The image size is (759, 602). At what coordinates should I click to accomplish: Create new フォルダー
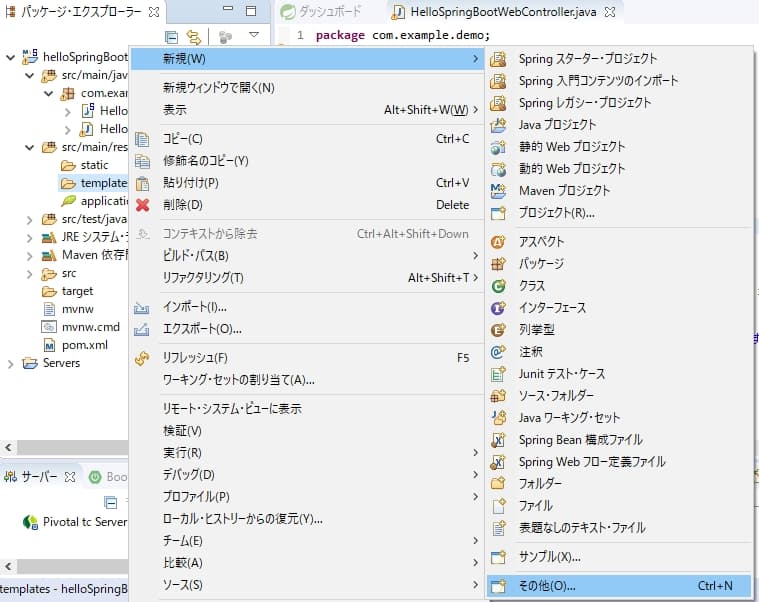[618, 483]
